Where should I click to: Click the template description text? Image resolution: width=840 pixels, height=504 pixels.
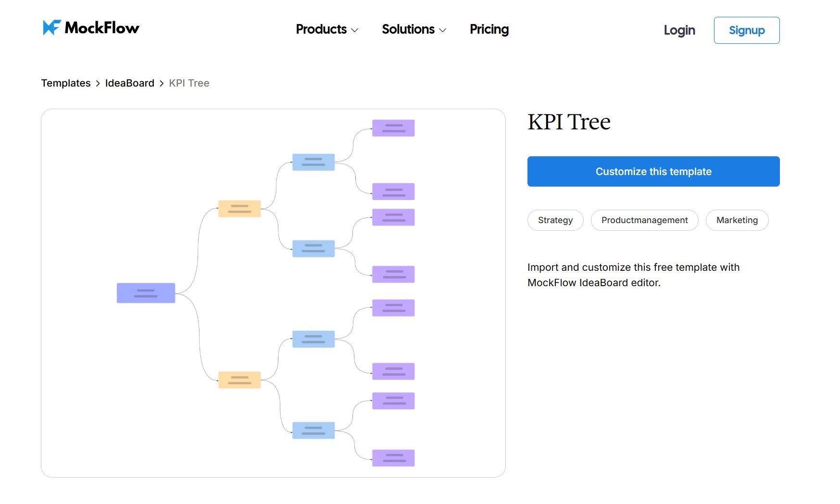(633, 275)
